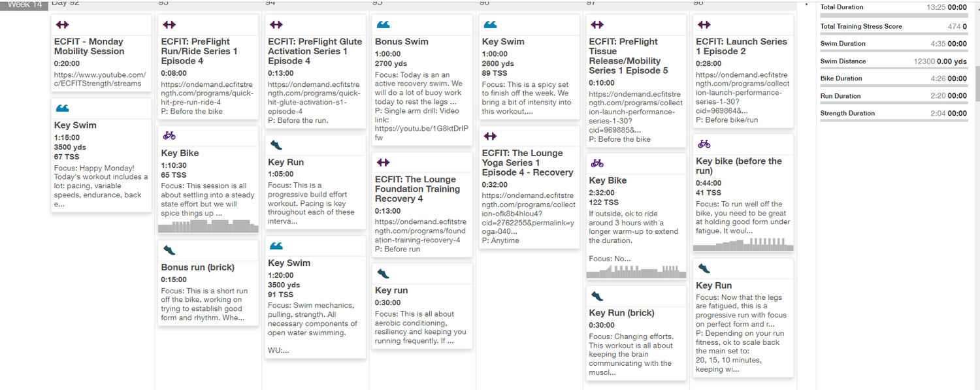Click the vertical scrollbar at right edge
980x390 pixels.
977,84
